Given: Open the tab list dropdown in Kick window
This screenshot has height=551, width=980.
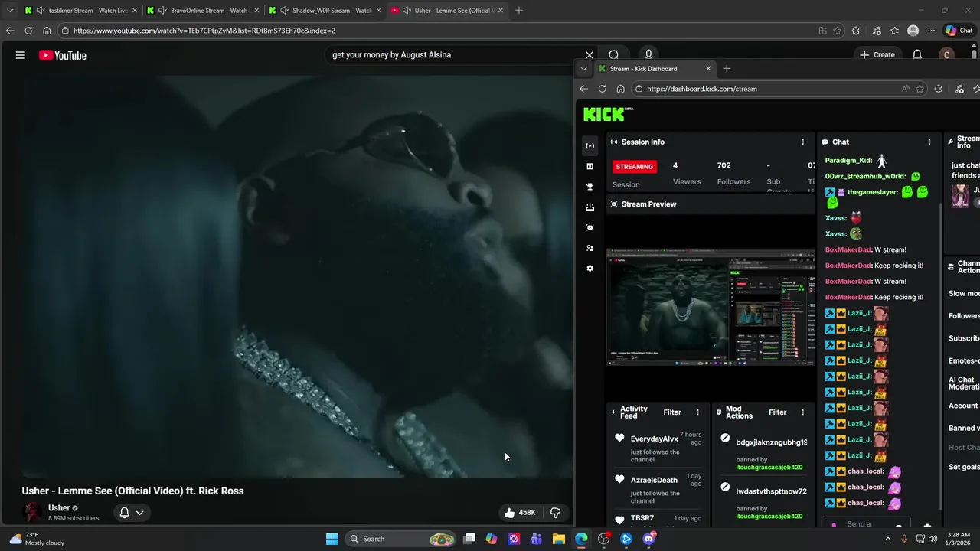Looking at the screenshot, I should 583,69.
